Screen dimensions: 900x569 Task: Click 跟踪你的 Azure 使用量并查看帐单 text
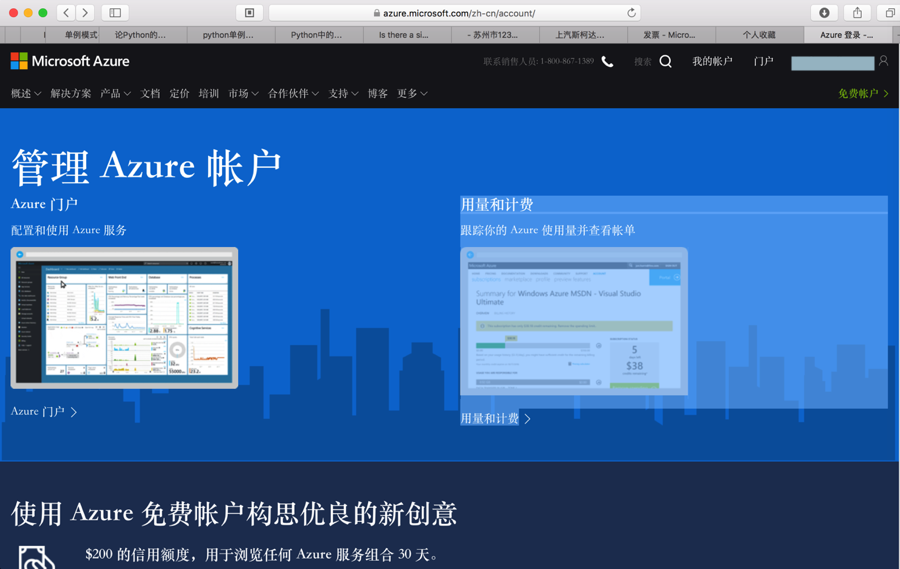click(548, 230)
